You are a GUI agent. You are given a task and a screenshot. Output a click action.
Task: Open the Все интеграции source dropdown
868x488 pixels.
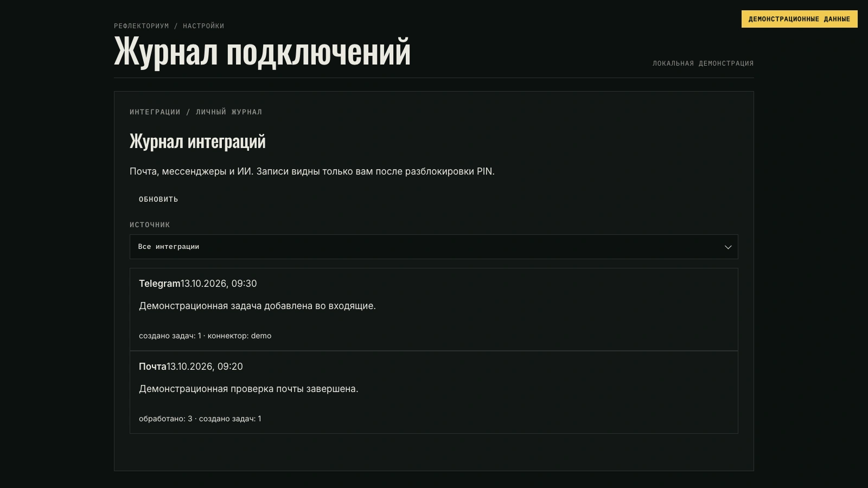433,247
